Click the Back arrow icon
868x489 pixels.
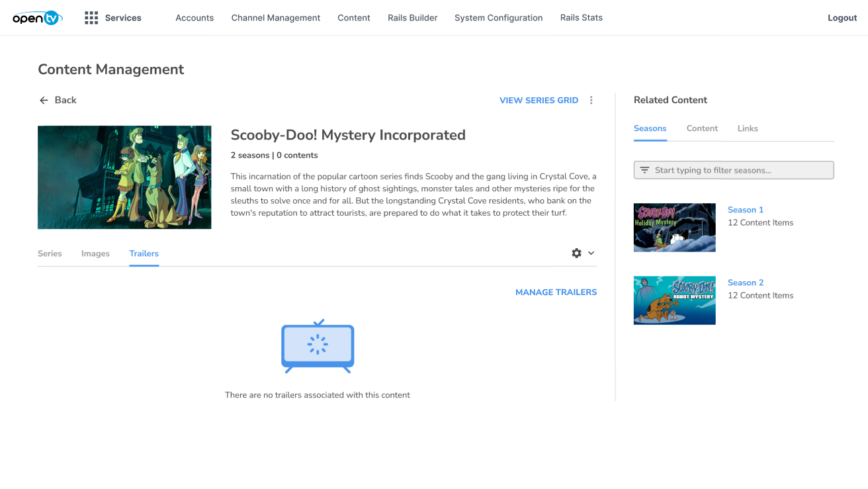[44, 100]
